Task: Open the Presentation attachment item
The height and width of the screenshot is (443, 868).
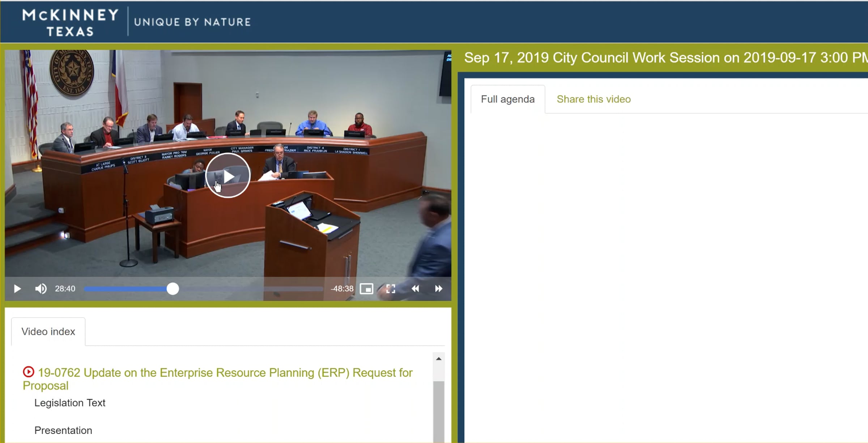Action: pyautogui.click(x=63, y=430)
